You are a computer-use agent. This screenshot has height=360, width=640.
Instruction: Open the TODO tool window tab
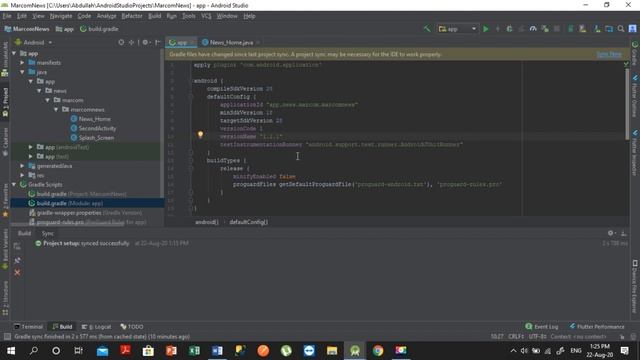click(132, 327)
